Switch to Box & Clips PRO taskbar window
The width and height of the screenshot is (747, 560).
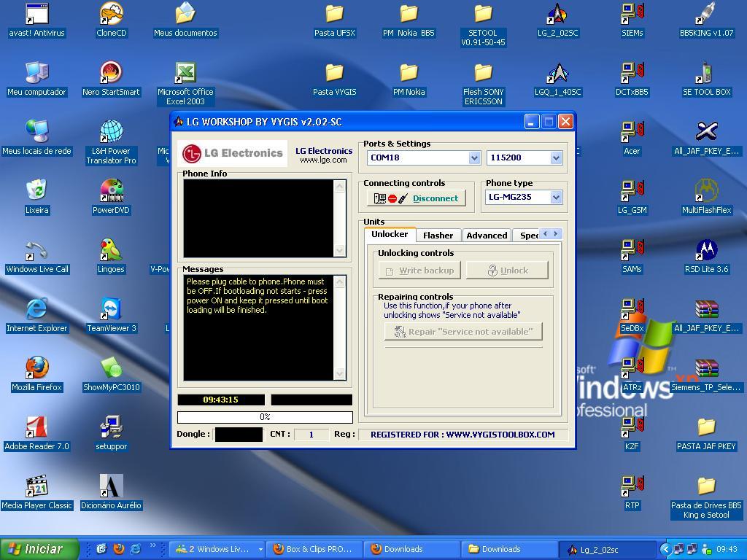(x=314, y=549)
